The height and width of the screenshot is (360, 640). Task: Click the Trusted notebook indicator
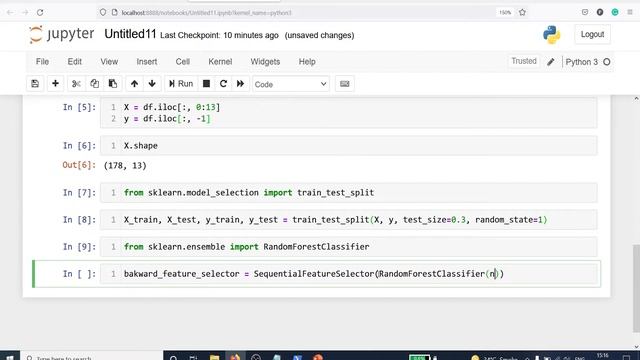(x=524, y=61)
